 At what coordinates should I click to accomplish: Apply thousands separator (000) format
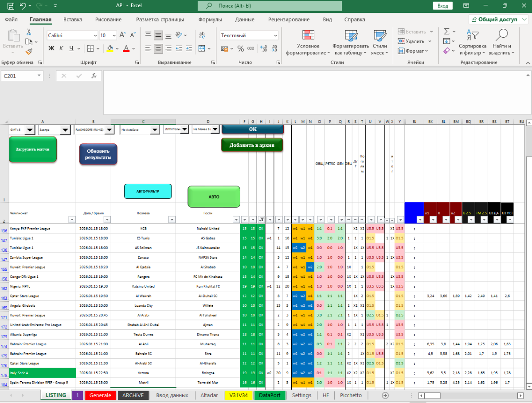pos(251,48)
